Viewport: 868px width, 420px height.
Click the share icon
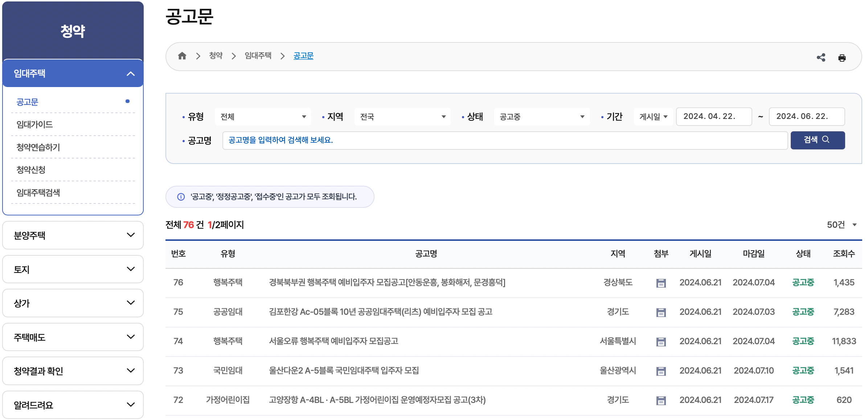(x=821, y=58)
